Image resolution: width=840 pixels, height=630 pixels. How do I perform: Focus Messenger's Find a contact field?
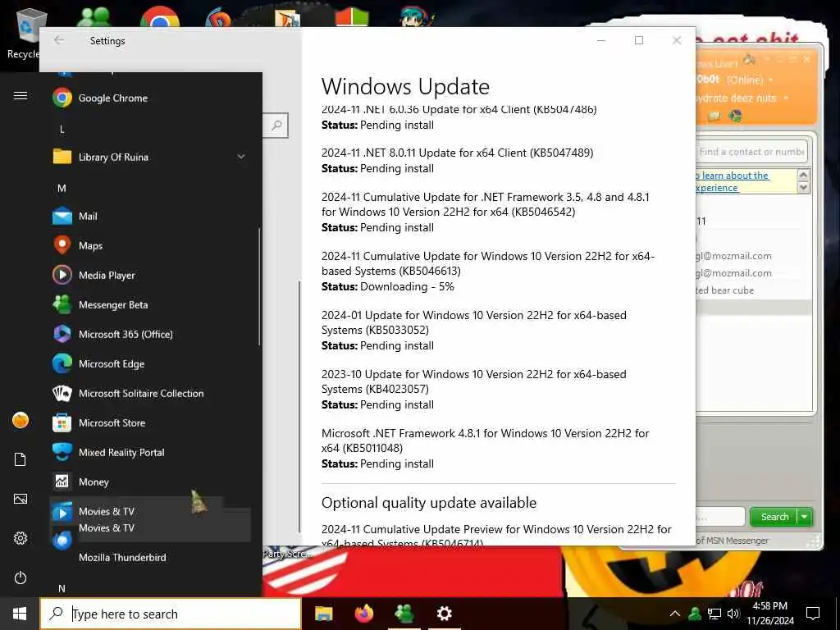(x=751, y=152)
